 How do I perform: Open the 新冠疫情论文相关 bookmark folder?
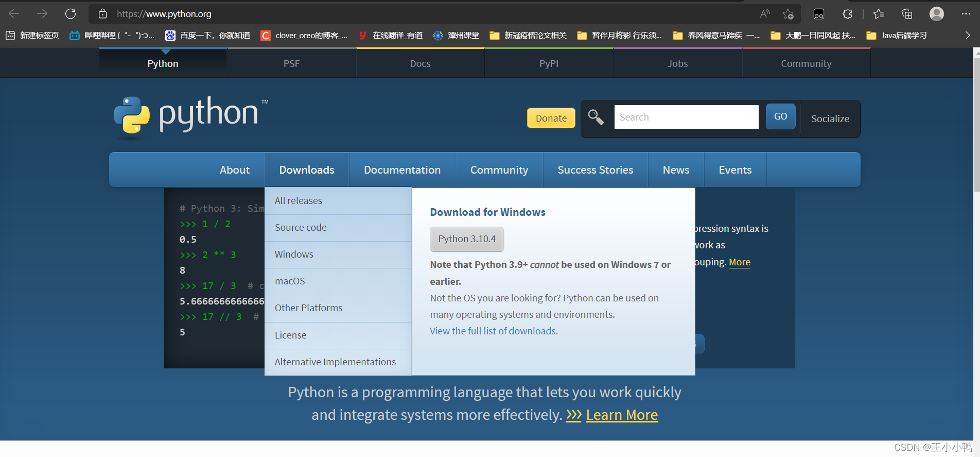[x=528, y=35]
